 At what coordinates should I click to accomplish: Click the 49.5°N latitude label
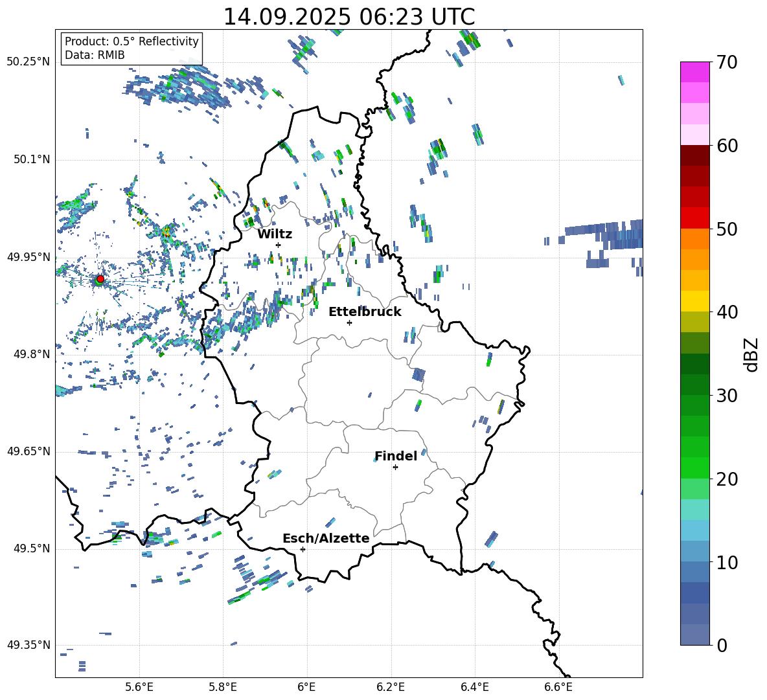32,548
